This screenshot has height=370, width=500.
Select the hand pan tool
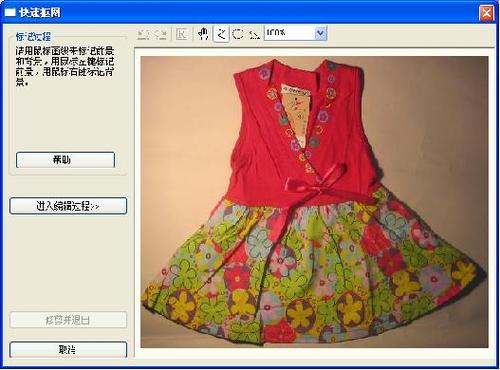(203, 33)
